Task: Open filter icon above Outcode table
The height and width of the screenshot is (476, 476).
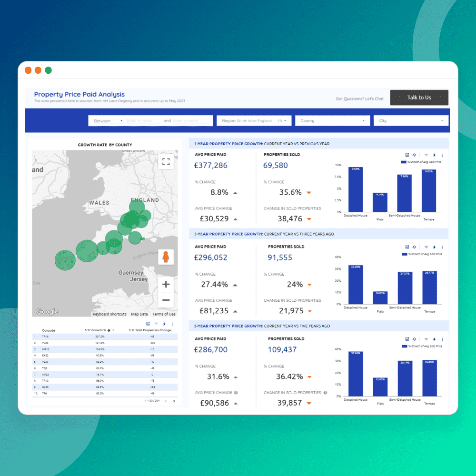Action: (x=156, y=324)
